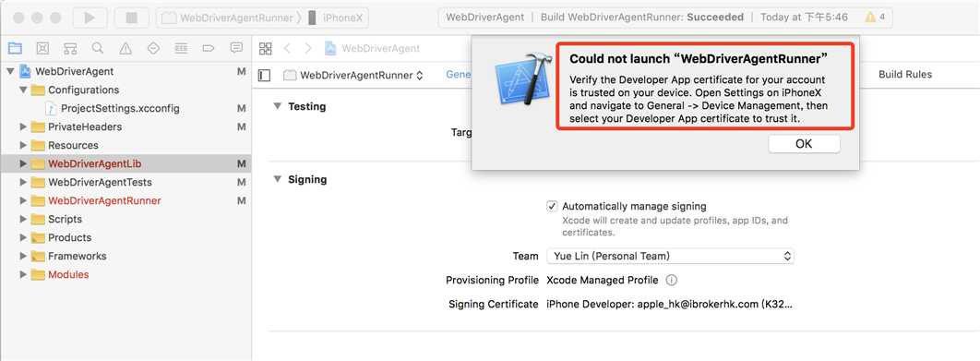The width and height of the screenshot is (980, 361).
Task: Open the Project navigator folder icon
Action: pos(15,48)
